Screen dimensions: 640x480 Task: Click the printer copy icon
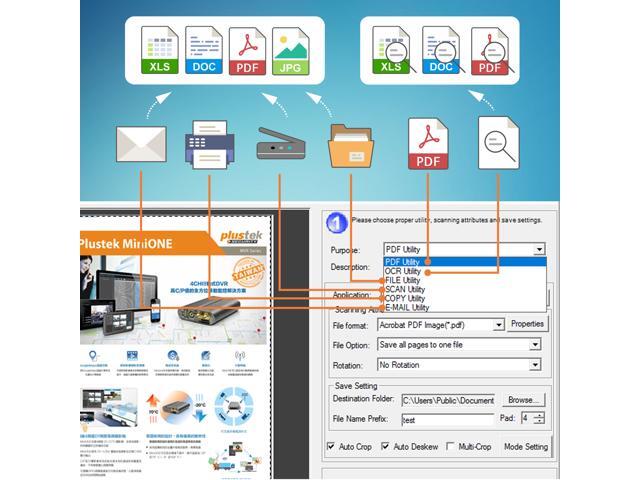210,147
